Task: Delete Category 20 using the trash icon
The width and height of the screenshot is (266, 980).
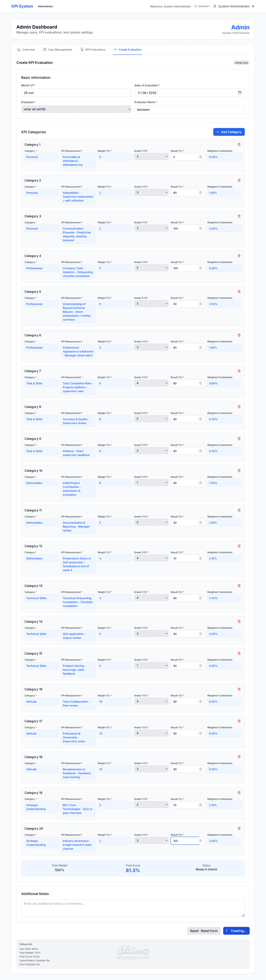Action: tap(239, 829)
